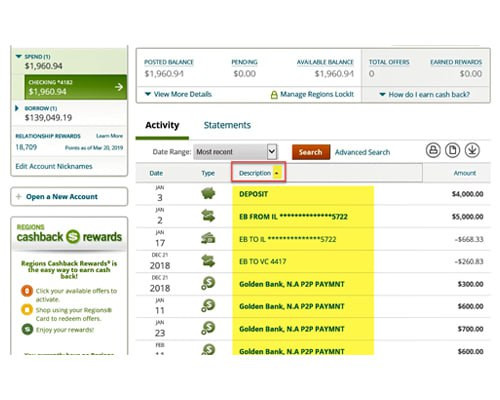Open the Date Range dropdown
This screenshot has height=400, width=500.
point(235,152)
